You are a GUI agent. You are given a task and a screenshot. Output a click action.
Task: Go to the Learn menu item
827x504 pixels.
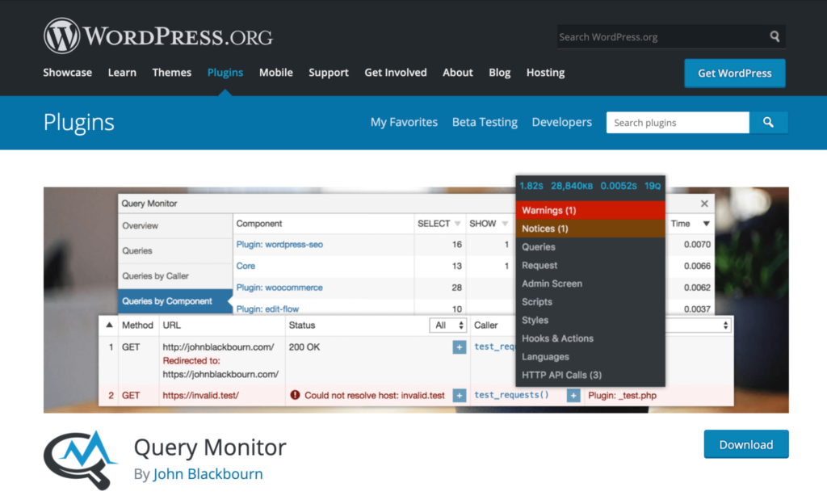(122, 73)
